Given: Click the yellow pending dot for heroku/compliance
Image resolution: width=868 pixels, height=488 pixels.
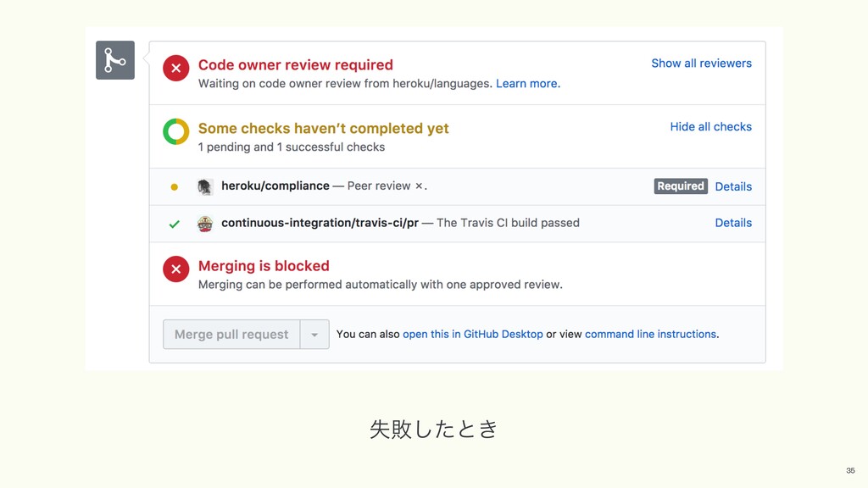Looking at the screenshot, I should (x=175, y=186).
